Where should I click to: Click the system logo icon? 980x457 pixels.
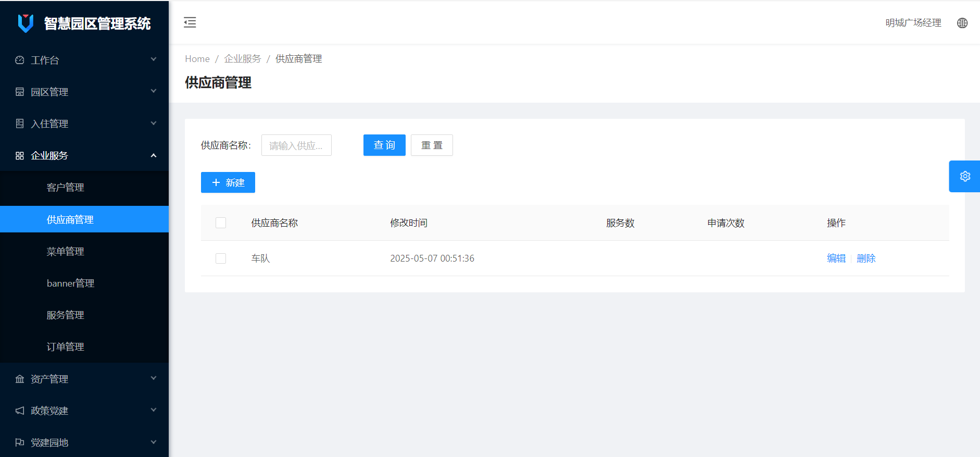pos(26,23)
